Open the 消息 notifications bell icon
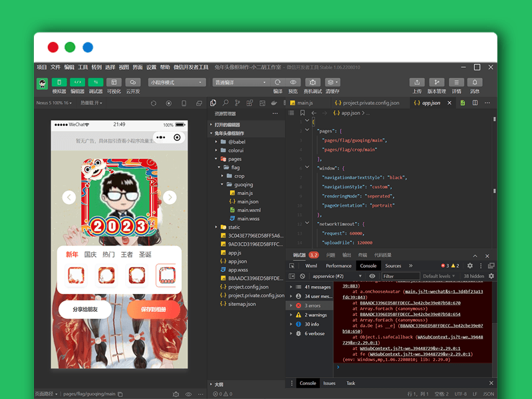The width and height of the screenshot is (532, 399). (475, 82)
